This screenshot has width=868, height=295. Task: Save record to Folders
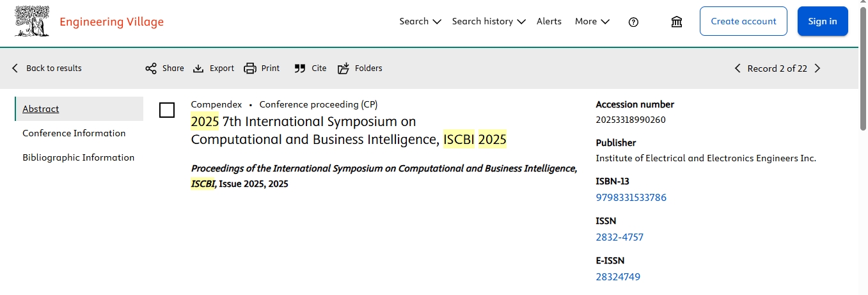click(x=343, y=68)
